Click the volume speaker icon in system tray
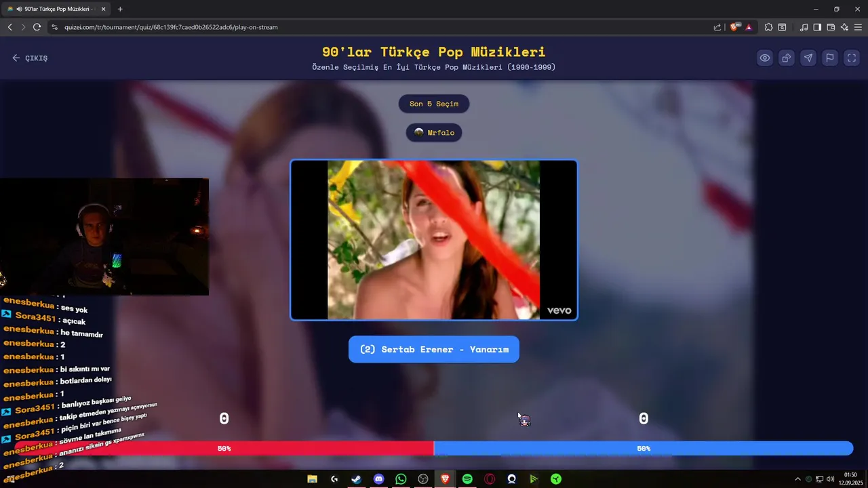Image resolution: width=868 pixels, height=488 pixels. (831, 479)
